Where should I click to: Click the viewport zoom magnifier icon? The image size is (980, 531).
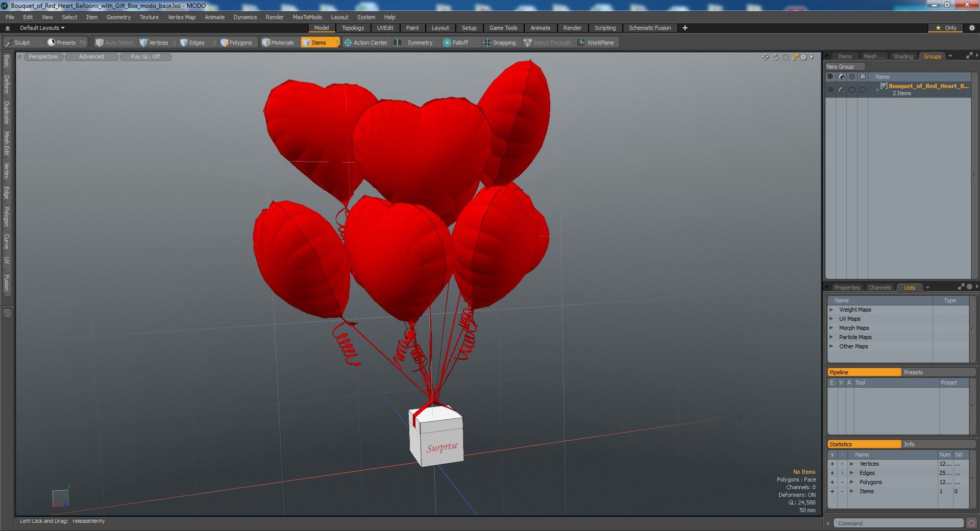click(x=785, y=57)
